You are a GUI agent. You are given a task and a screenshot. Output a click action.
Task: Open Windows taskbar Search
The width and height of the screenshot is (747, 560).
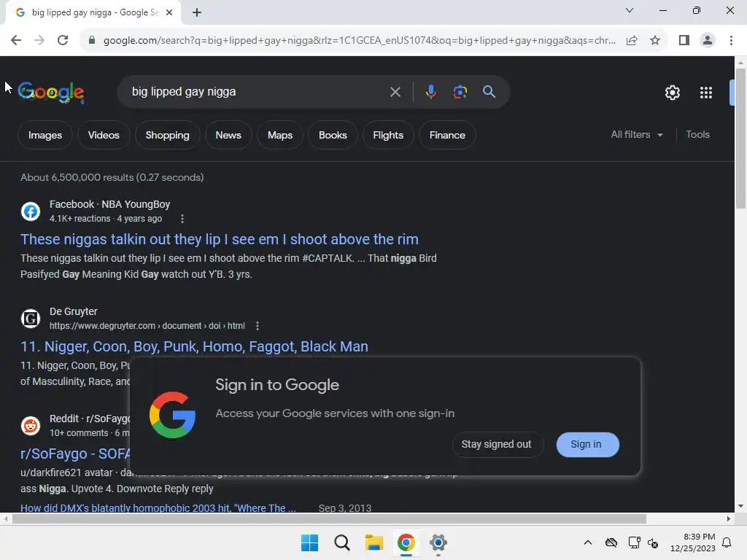pyautogui.click(x=341, y=542)
